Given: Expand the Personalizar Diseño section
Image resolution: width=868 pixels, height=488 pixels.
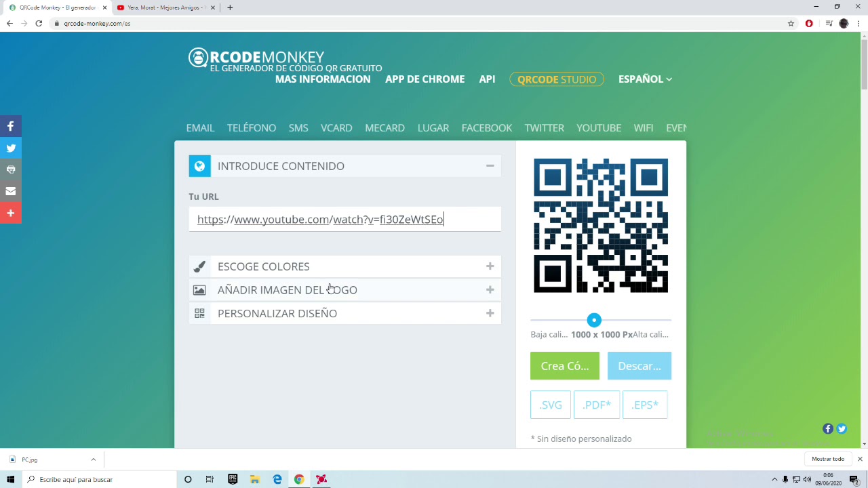Looking at the screenshot, I should click(490, 313).
